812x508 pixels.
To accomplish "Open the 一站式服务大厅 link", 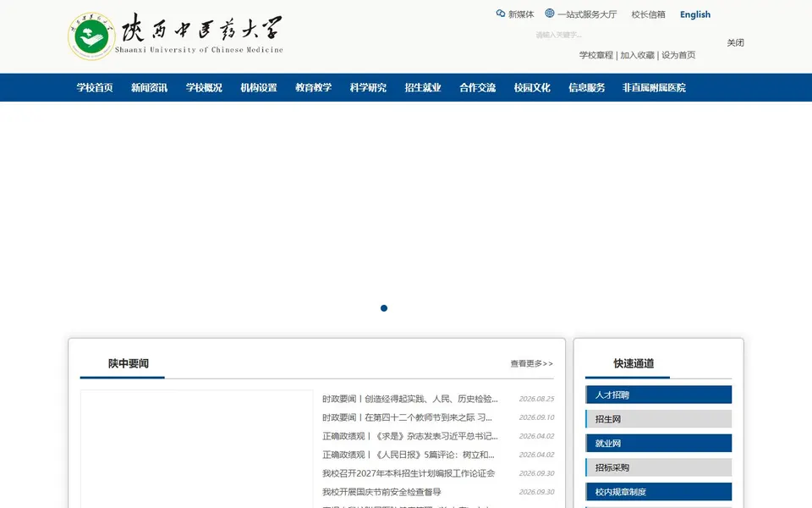I will (x=587, y=14).
